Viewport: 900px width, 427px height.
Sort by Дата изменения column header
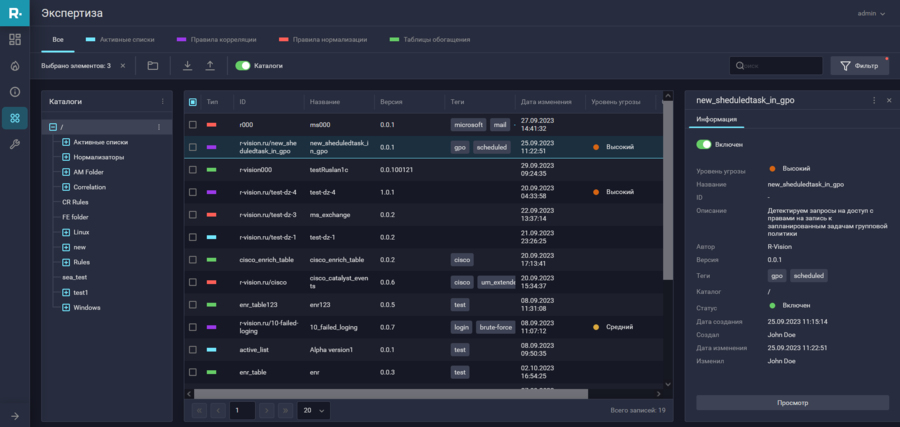coord(546,102)
